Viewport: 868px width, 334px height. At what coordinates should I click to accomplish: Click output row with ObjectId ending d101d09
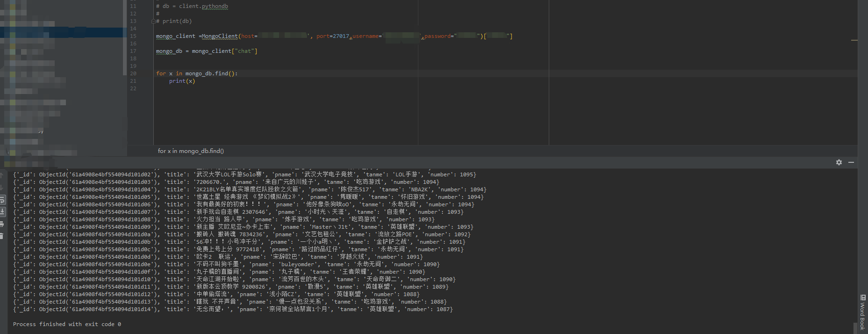click(243, 227)
